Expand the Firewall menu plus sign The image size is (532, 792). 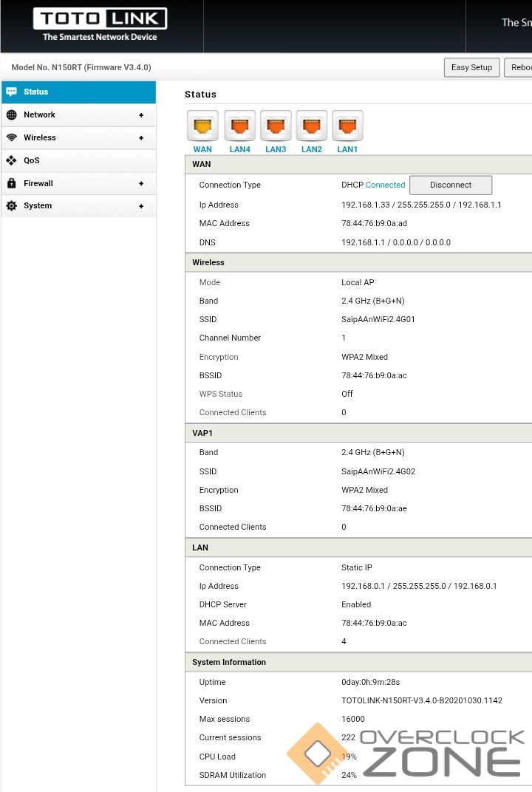141,184
